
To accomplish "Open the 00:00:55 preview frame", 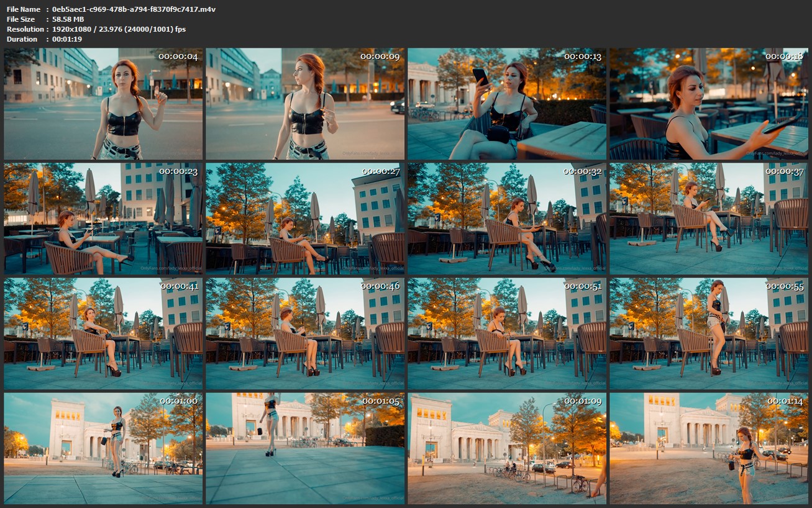I will coord(709,333).
